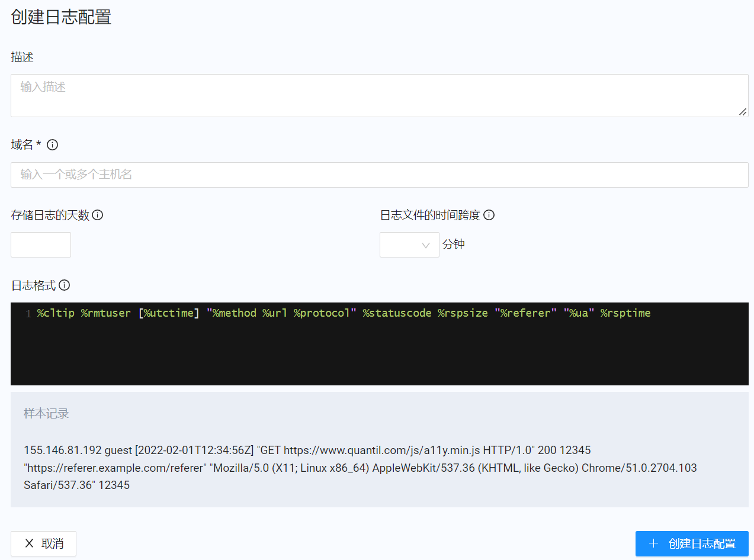The width and height of the screenshot is (754, 560).
Task: Click the info icon next to 域名
Action: [x=52, y=144]
